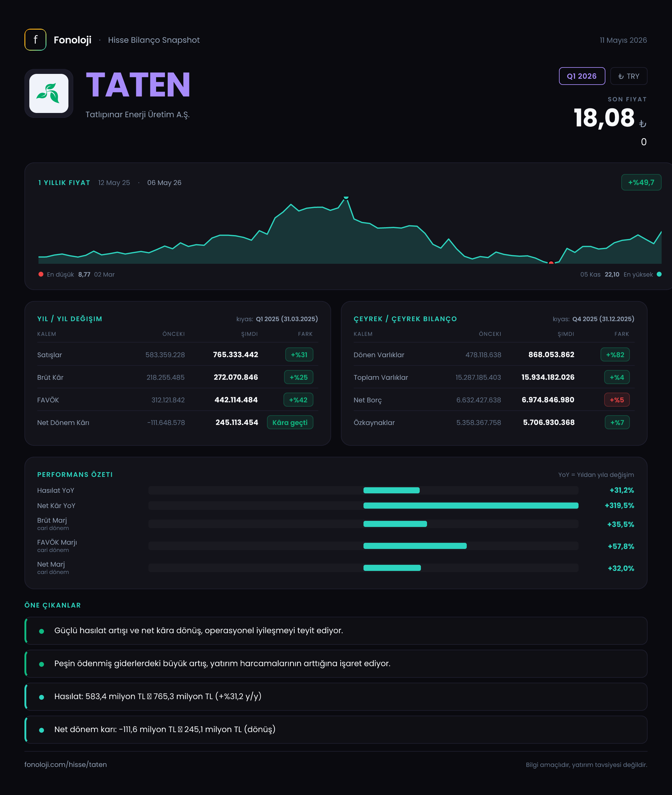This screenshot has height=795, width=672.
Task: Click the +%42 badge in FAVÖK row
Action: click(298, 400)
